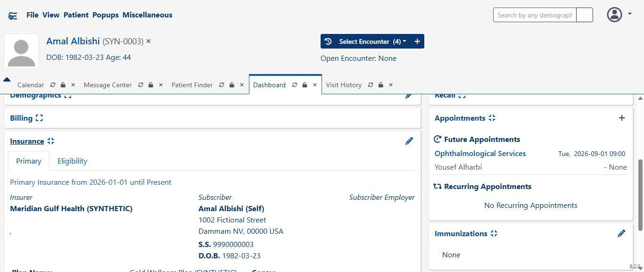Collapse the Appointments section
The image size is (644, 272).
[492, 118]
